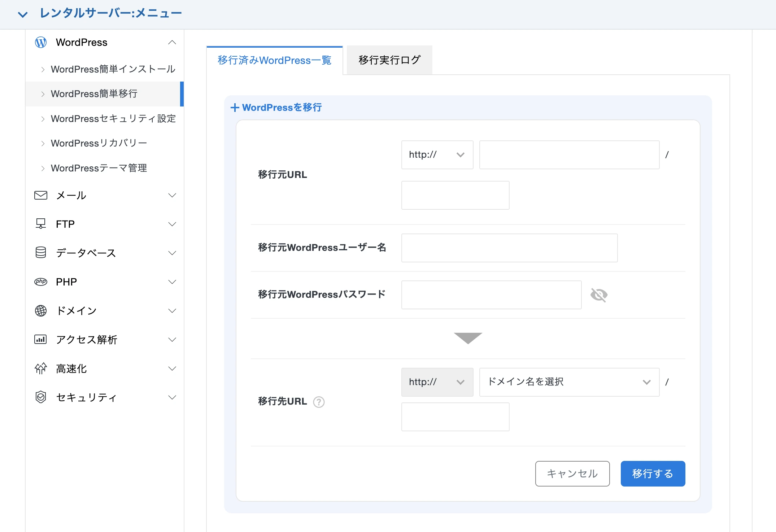Click the 移行元WordPressユーザー名 input field
This screenshot has width=776, height=532.
coord(509,248)
